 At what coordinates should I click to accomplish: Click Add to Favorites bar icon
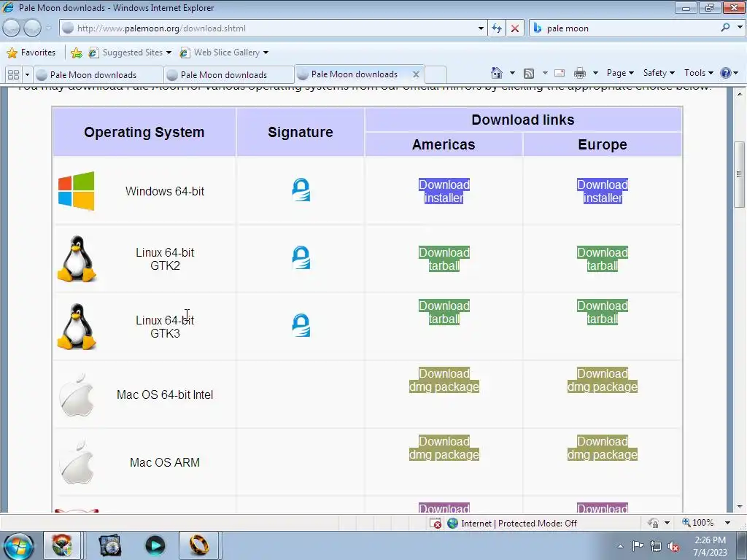tap(76, 52)
